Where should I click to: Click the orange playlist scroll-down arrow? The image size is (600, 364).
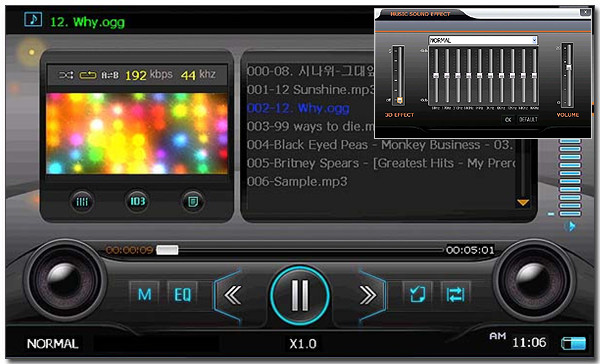coord(523,202)
